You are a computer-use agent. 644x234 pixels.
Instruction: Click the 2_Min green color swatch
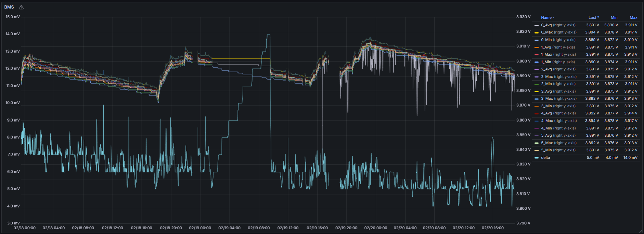click(x=537, y=84)
